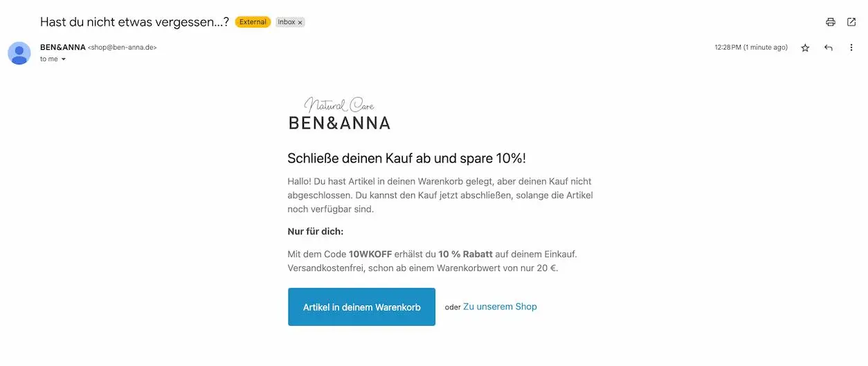Image resolution: width=868 pixels, height=366 pixels.
Task: Open the More options three-dot menu
Action: pos(851,48)
